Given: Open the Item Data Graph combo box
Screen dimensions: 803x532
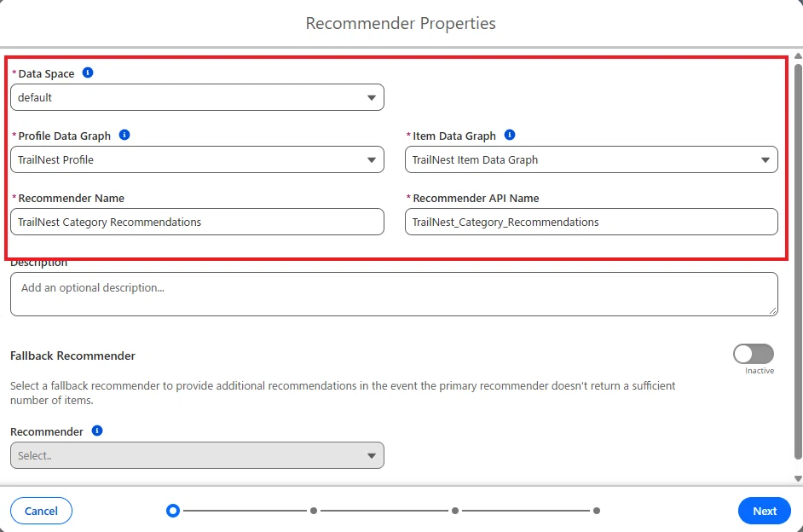Looking at the screenshot, I should pos(592,159).
